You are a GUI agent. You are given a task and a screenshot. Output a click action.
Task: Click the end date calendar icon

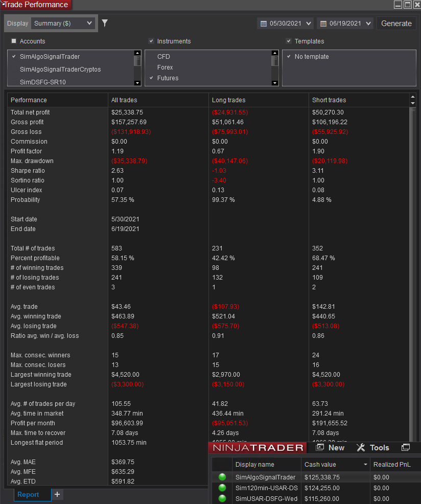pos(323,24)
